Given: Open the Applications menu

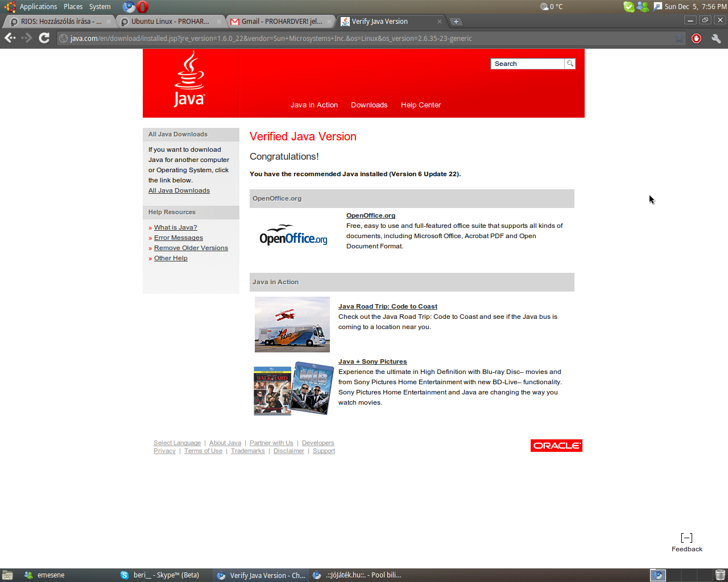Looking at the screenshot, I should point(38,7).
